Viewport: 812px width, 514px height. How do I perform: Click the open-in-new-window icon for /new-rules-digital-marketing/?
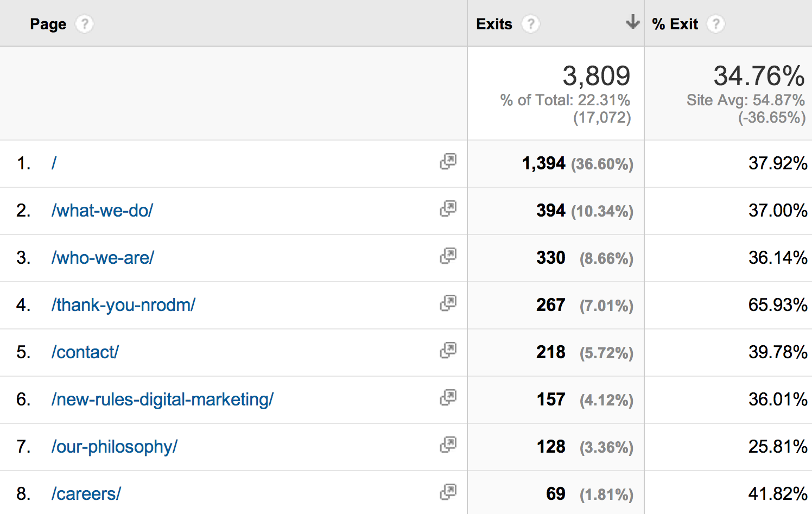click(448, 397)
